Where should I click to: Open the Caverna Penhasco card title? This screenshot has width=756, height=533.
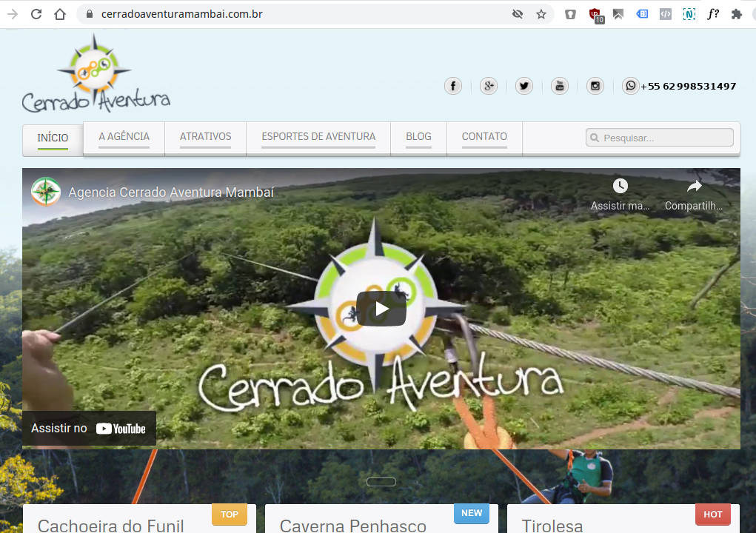point(353,526)
